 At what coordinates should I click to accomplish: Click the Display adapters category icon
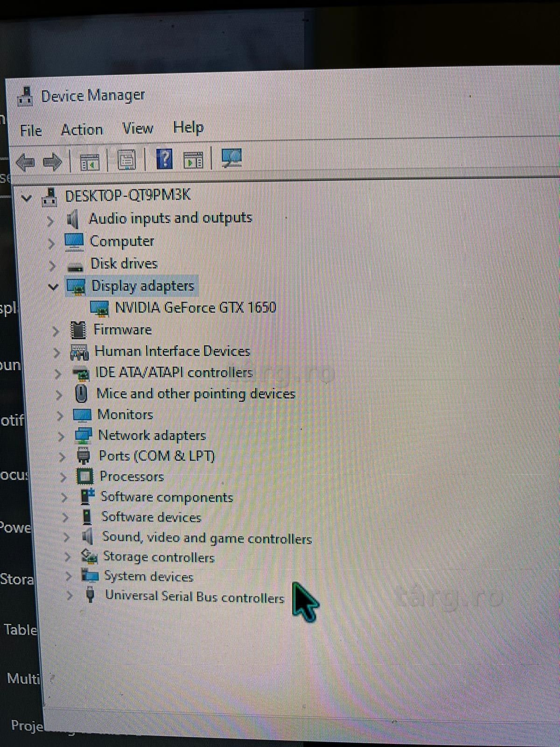click(76, 286)
